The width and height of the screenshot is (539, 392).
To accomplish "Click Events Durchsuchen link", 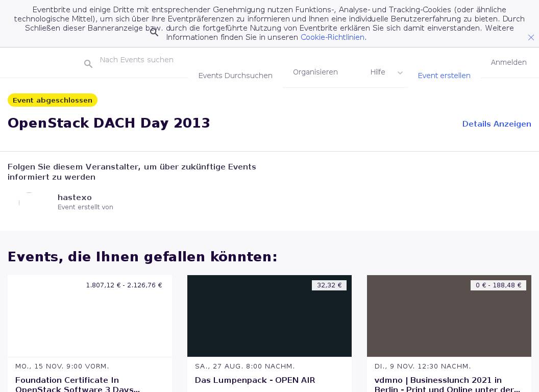I will coord(235,76).
